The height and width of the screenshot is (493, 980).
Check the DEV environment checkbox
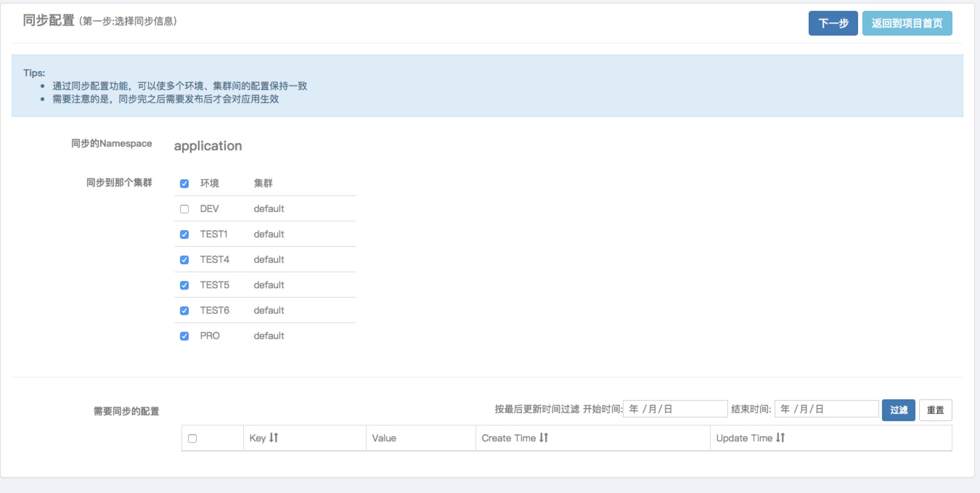pyautogui.click(x=184, y=209)
